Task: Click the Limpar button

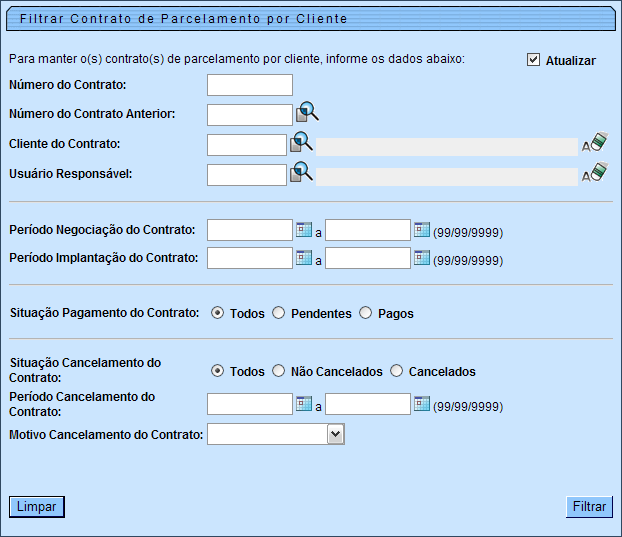Action: click(37, 506)
